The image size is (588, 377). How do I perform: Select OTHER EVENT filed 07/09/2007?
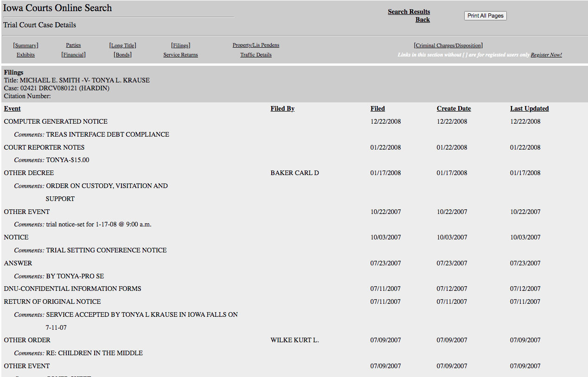[x=27, y=366]
